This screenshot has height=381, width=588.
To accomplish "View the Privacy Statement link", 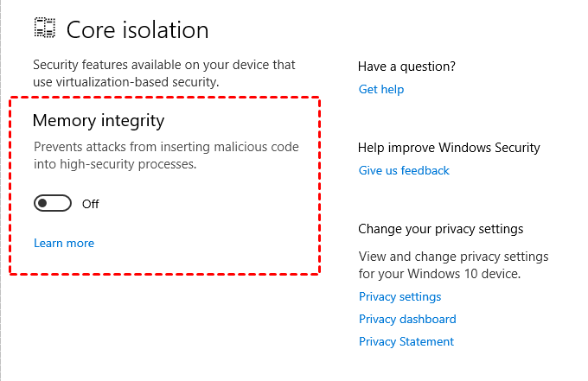I will click(406, 341).
